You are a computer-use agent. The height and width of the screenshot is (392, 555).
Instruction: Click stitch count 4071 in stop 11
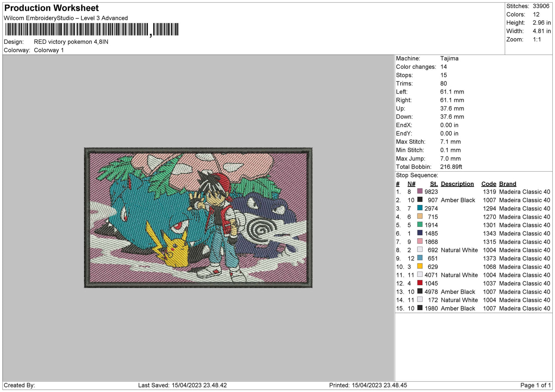(431, 275)
